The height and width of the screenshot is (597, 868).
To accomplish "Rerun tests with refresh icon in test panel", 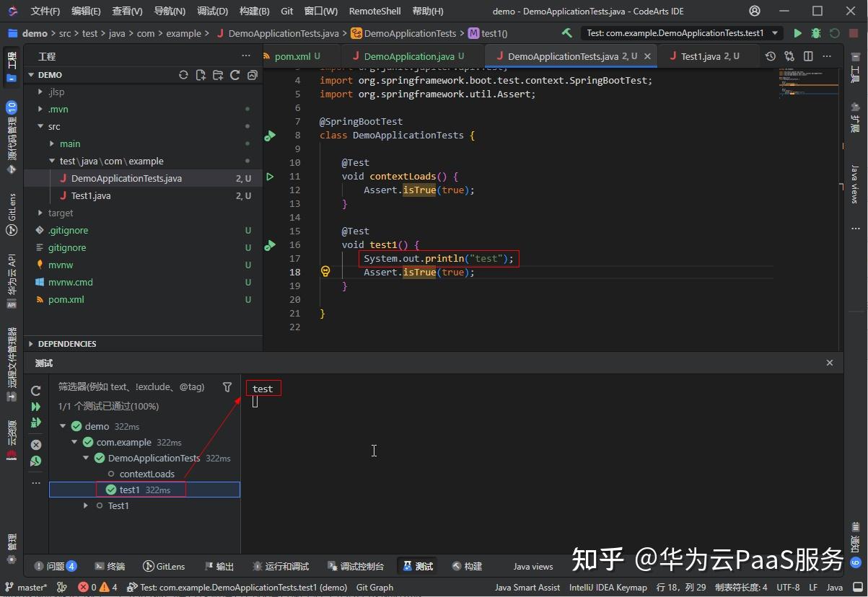I will pos(36,391).
